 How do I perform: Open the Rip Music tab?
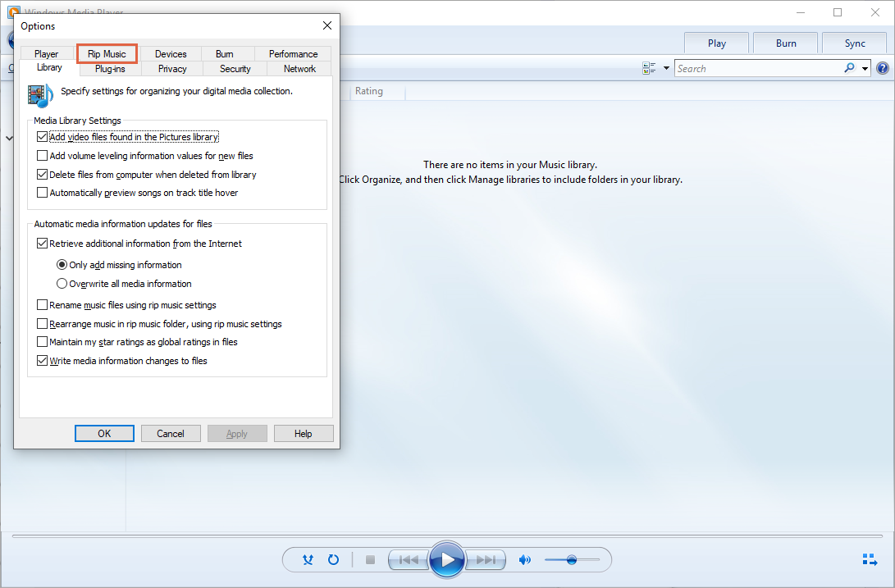coord(107,54)
